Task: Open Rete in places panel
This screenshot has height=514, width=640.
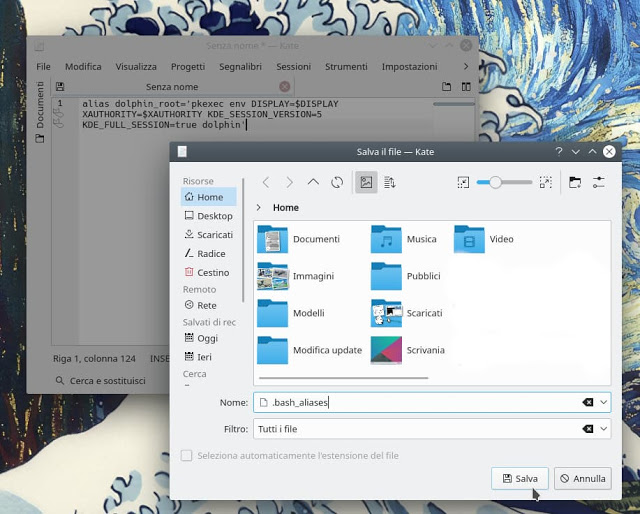Action: (209, 305)
